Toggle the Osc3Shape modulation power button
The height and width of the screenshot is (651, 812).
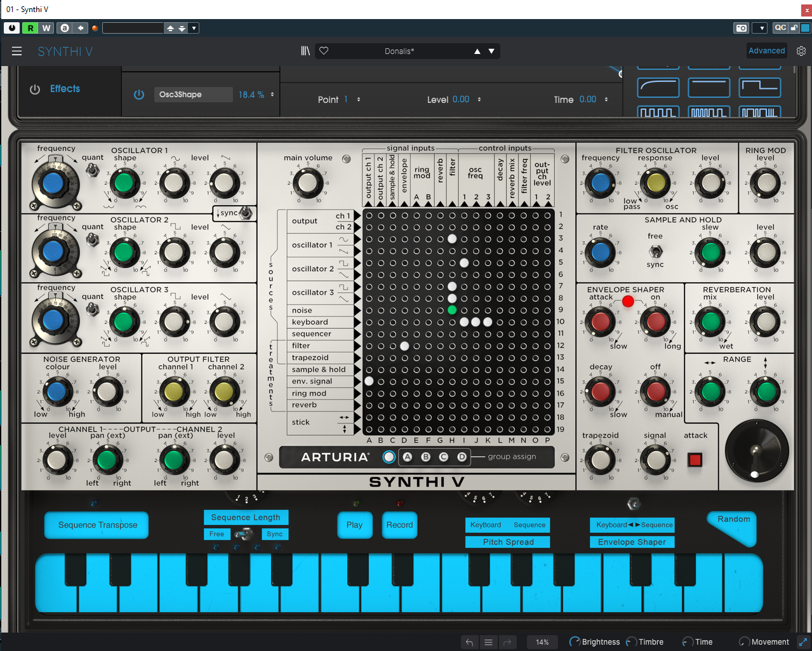[139, 95]
